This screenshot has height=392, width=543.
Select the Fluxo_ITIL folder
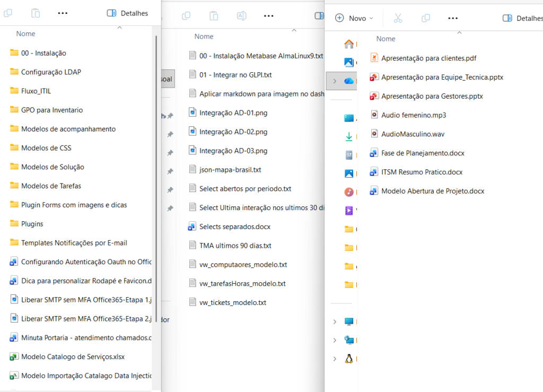click(x=36, y=91)
